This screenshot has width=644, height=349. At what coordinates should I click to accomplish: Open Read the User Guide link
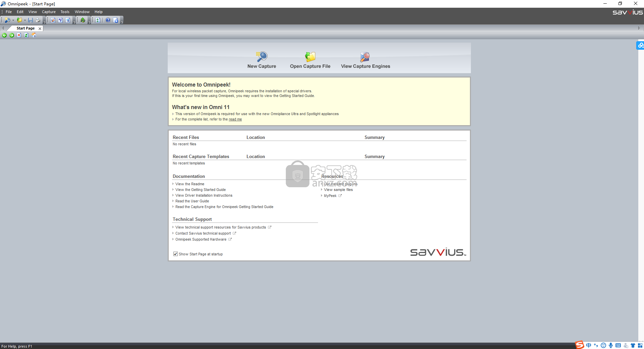[x=192, y=201]
